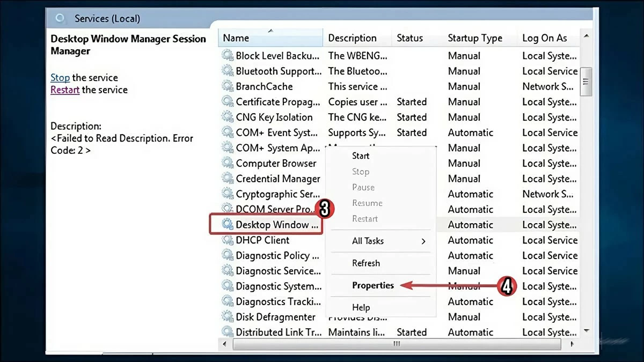The width and height of the screenshot is (644, 362).
Task: Select the DHCP Client service icon
Action: pos(228,240)
